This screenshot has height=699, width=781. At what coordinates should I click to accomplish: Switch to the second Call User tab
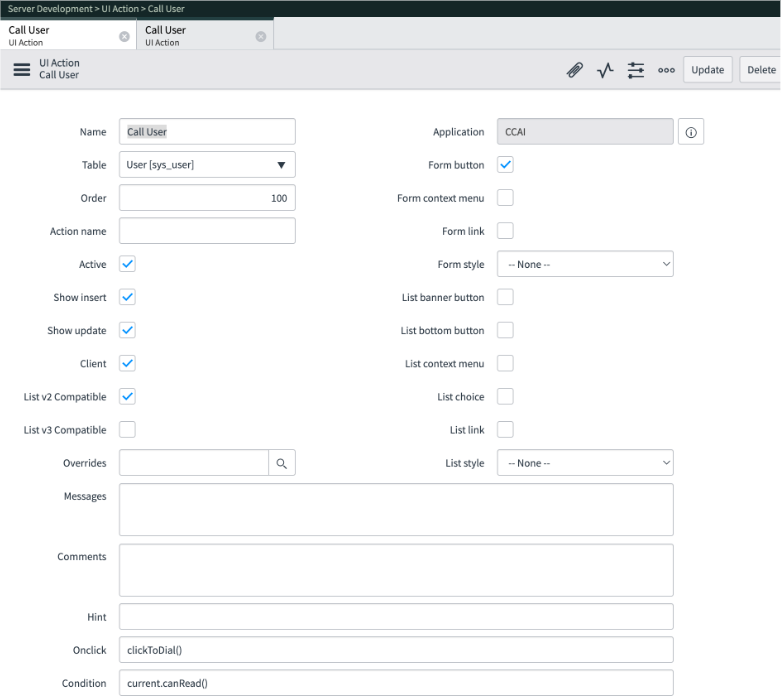click(x=195, y=35)
